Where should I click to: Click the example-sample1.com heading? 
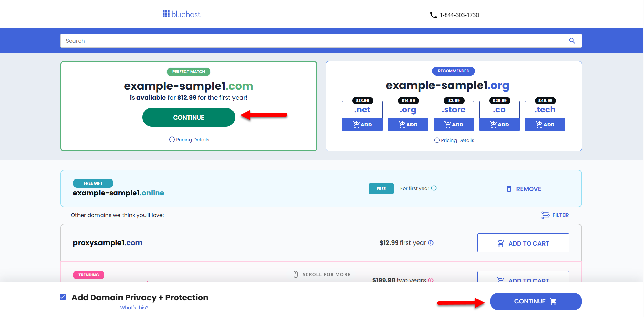point(188,86)
